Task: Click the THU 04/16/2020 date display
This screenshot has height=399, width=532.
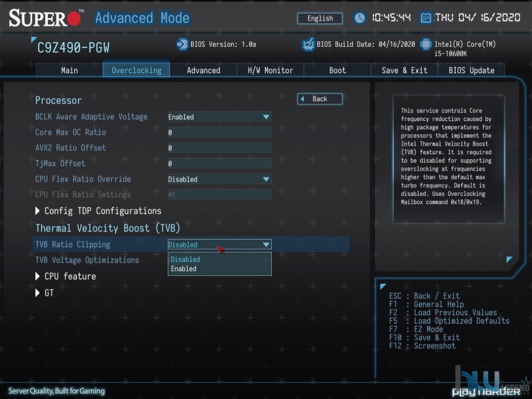Action: (x=478, y=17)
